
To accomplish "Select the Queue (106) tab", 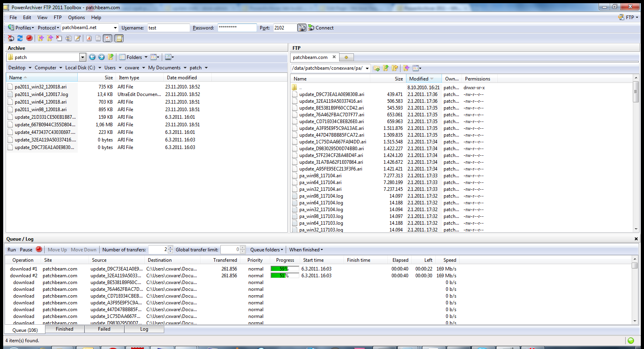I will [x=25, y=330].
